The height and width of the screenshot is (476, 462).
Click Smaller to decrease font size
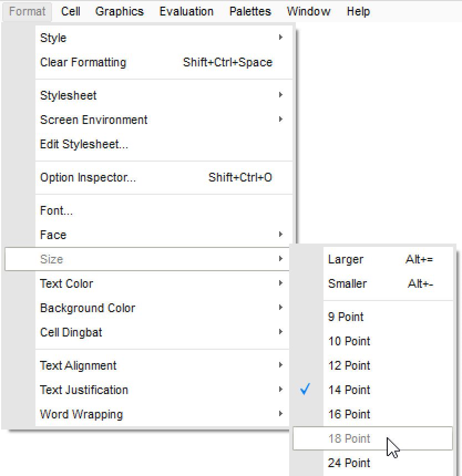tap(347, 283)
